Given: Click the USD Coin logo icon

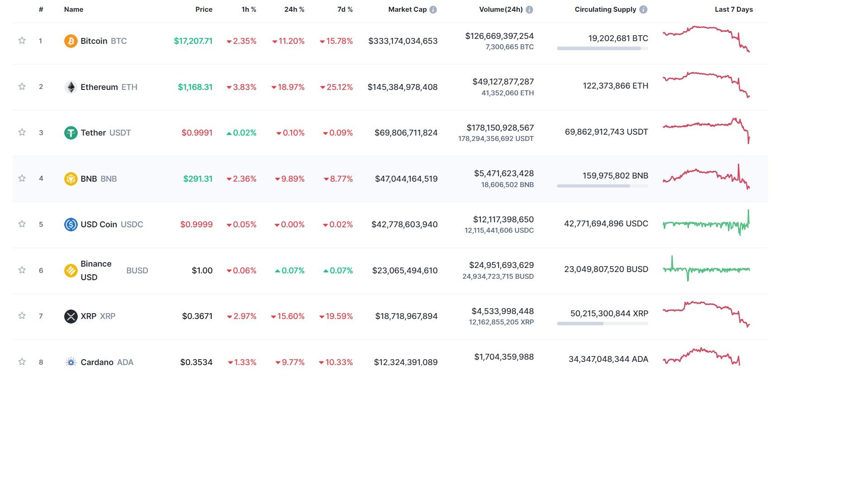Looking at the screenshot, I should click(x=71, y=225).
